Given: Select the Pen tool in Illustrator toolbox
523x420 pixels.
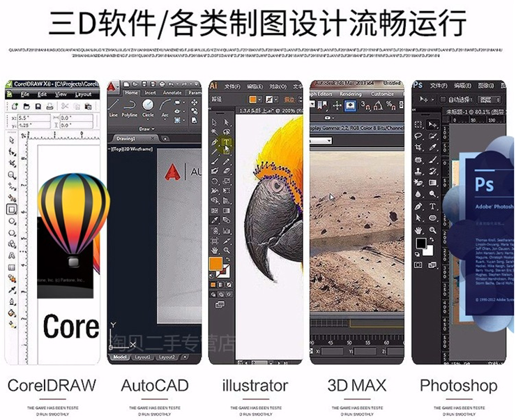Looking at the screenshot, I should click(x=215, y=142).
